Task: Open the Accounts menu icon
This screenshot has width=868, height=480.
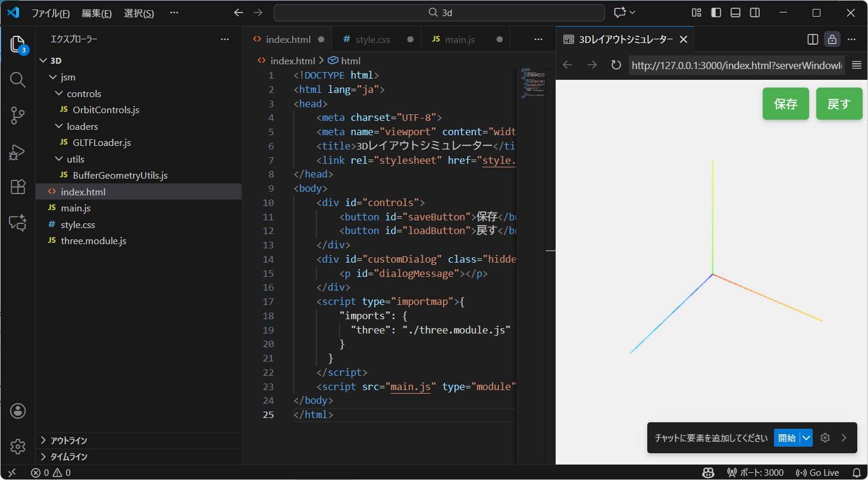Action: 18,410
